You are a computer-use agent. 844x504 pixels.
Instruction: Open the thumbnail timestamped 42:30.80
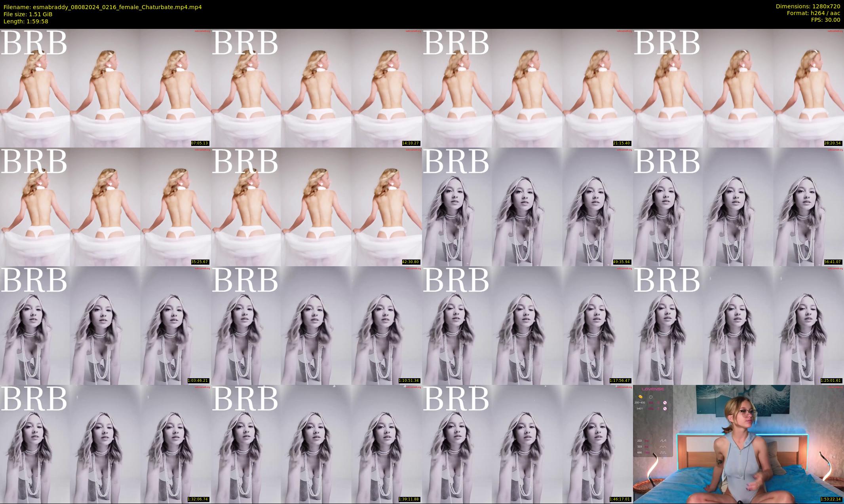(316, 207)
